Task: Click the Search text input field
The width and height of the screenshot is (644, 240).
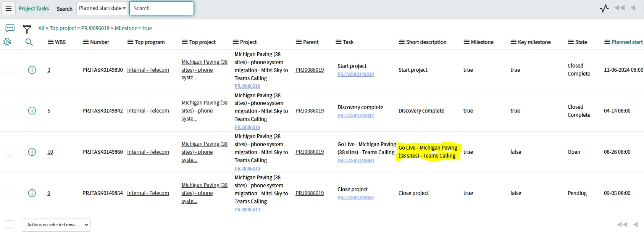Action: click(x=161, y=8)
